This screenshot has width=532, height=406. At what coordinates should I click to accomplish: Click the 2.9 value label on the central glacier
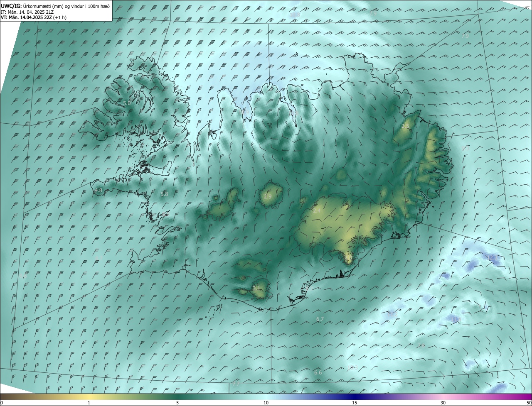268,196
